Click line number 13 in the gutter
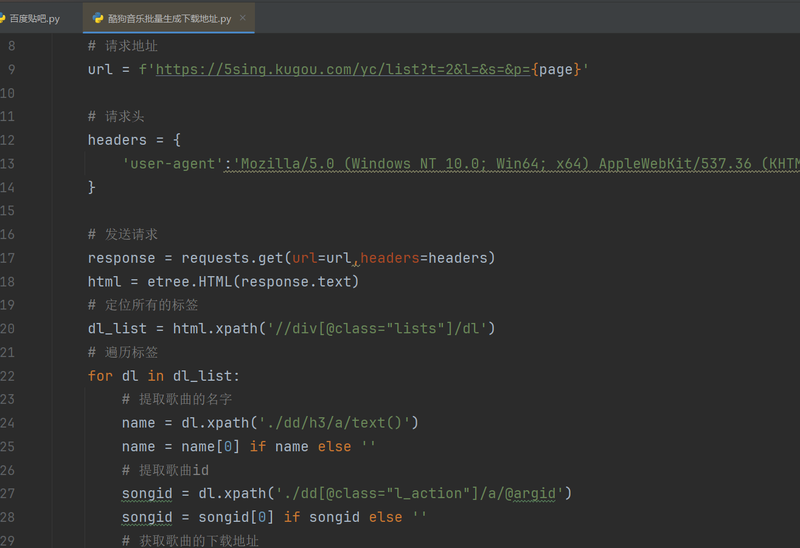800x548 pixels. tap(7, 163)
